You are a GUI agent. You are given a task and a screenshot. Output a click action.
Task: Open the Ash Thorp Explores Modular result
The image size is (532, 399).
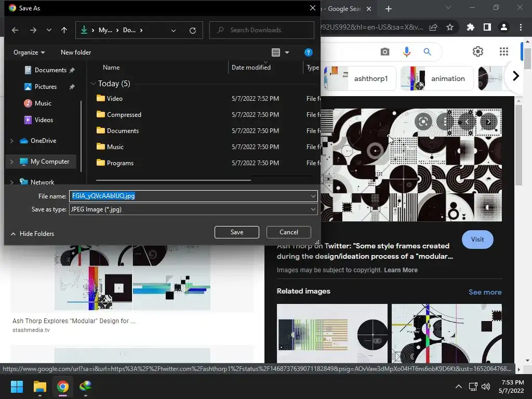coord(74,321)
